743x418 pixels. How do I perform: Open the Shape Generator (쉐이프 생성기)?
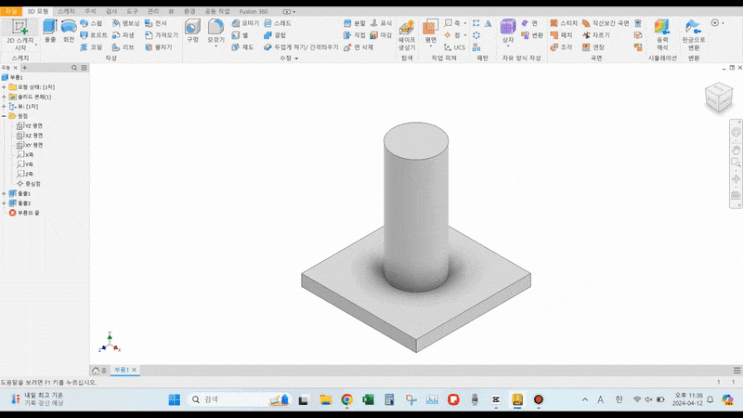point(407,35)
